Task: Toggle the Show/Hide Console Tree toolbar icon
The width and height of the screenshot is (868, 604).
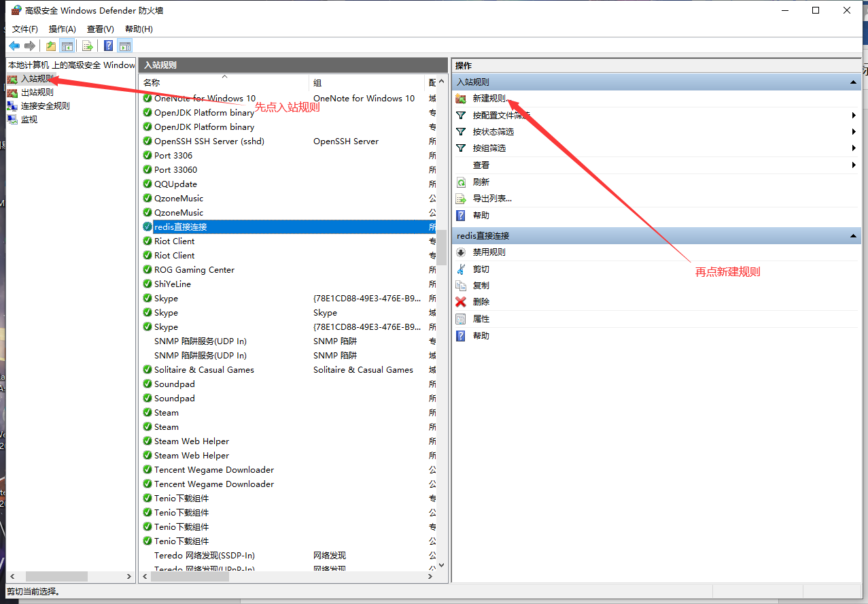Action: coord(67,46)
